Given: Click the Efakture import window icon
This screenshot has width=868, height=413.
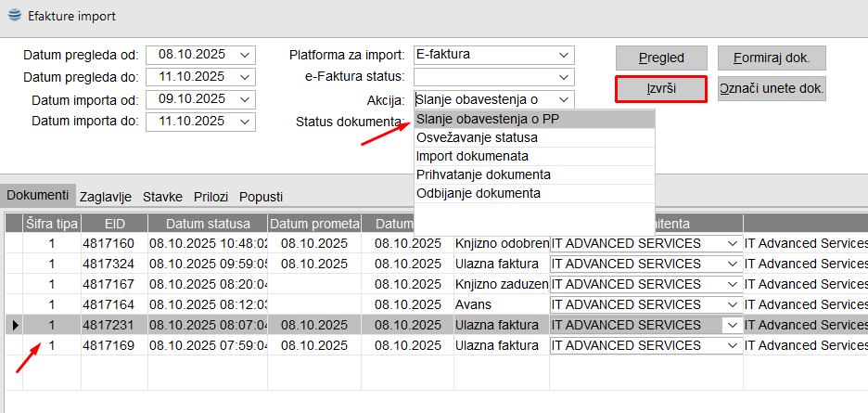Looking at the screenshot, I should [14, 18].
